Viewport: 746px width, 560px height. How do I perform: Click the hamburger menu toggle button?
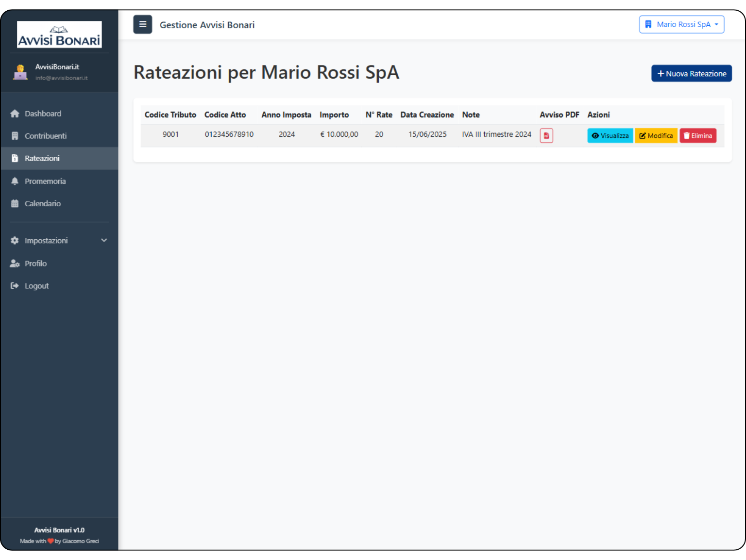coord(142,24)
